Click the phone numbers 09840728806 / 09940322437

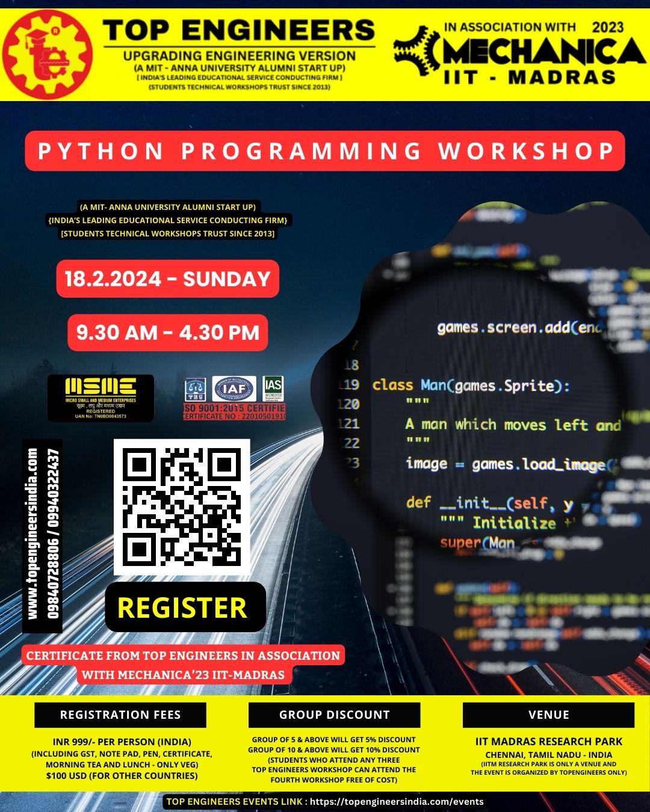click(52, 534)
